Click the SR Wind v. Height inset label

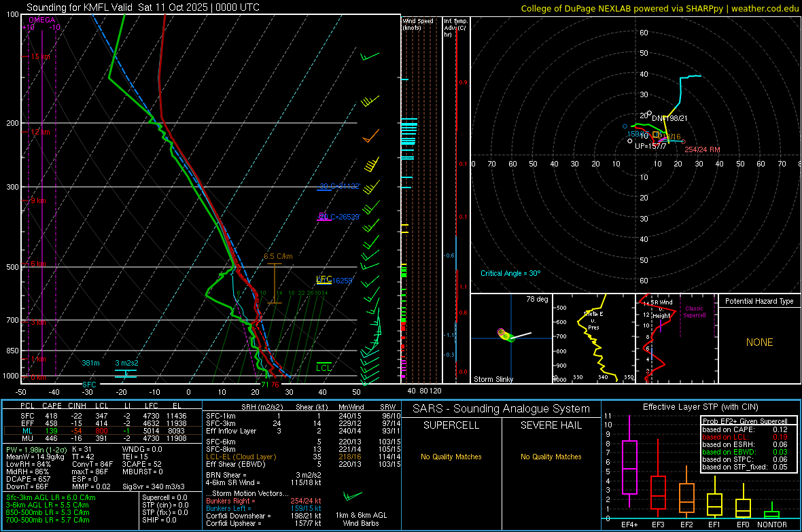point(661,309)
